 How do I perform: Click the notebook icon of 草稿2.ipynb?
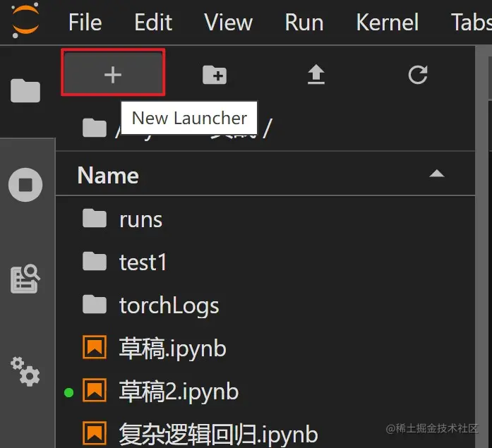click(x=95, y=390)
